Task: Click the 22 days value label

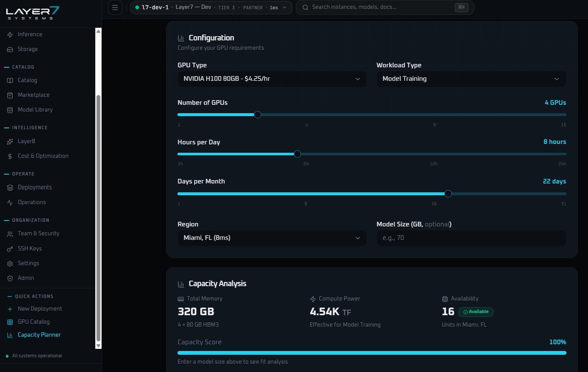Action: coord(554,181)
